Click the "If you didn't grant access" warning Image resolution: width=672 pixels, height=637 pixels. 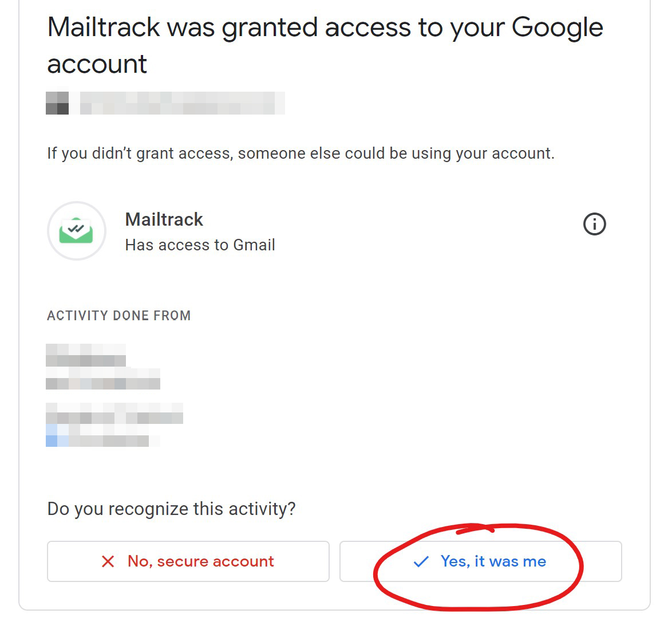301,154
